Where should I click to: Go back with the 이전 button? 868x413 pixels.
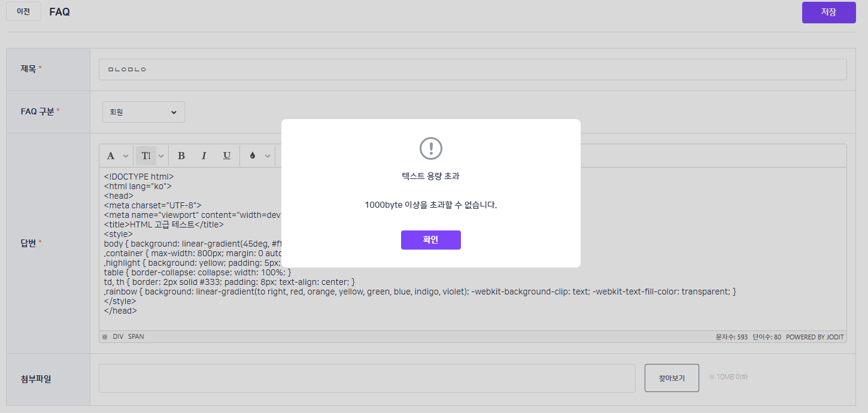(x=23, y=11)
